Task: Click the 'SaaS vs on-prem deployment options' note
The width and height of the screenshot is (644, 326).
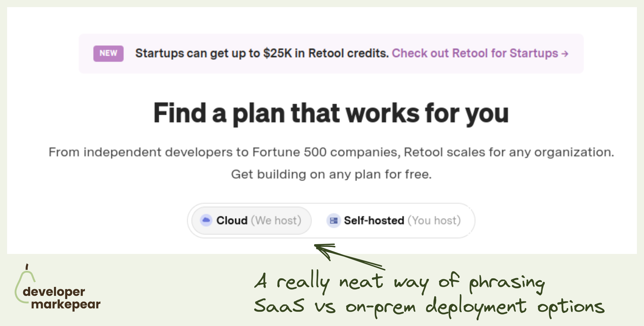Action: point(429,306)
